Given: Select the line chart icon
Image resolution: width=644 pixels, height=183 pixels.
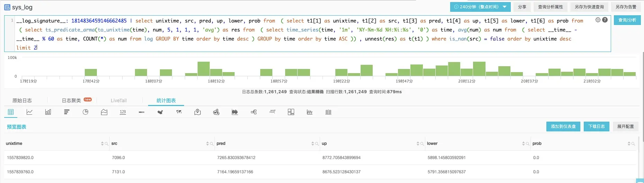Looking at the screenshot, I should pyautogui.click(x=29, y=112).
